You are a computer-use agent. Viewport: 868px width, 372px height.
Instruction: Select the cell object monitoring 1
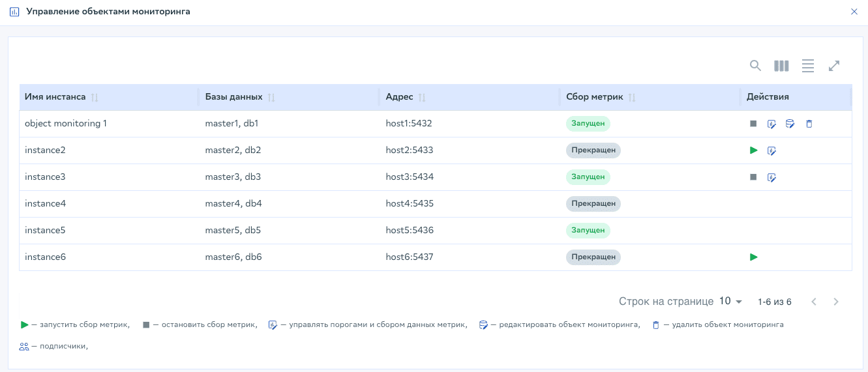pyautogui.click(x=66, y=123)
